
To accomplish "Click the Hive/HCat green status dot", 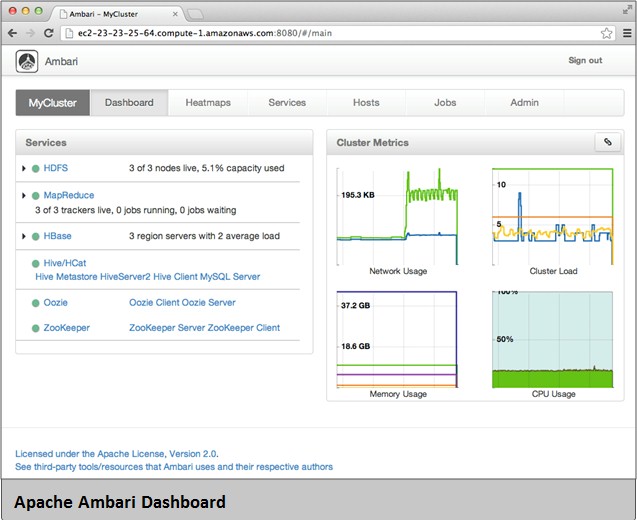I will pos(36,264).
